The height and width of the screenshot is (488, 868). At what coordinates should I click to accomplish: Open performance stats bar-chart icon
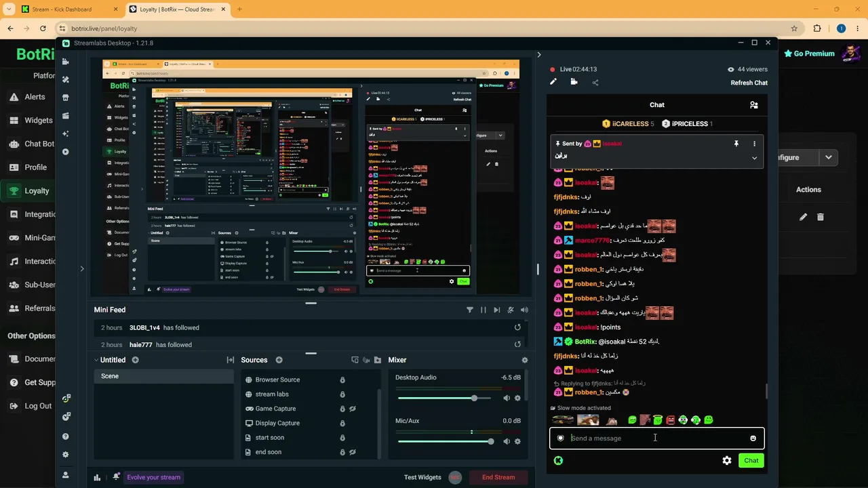(97, 477)
